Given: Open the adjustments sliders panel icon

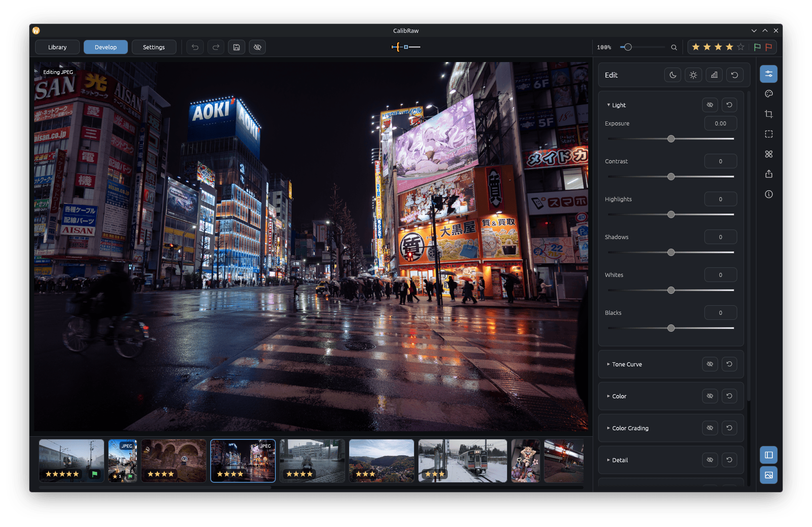Looking at the screenshot, I should pyautogui.click(x=769, y=74).
